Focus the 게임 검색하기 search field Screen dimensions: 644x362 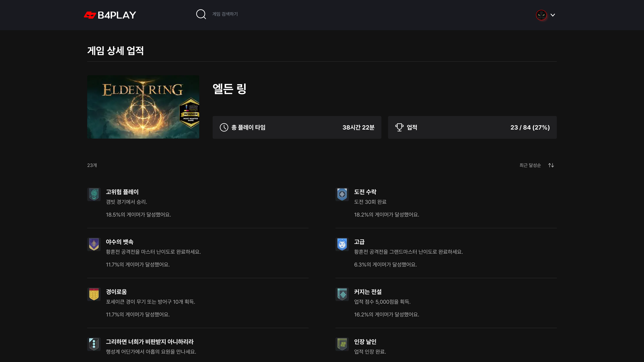[225, 14]
